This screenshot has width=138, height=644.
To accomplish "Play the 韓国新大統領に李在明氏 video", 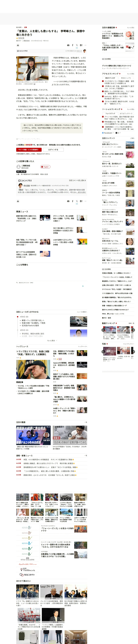I will pos(33,435).
